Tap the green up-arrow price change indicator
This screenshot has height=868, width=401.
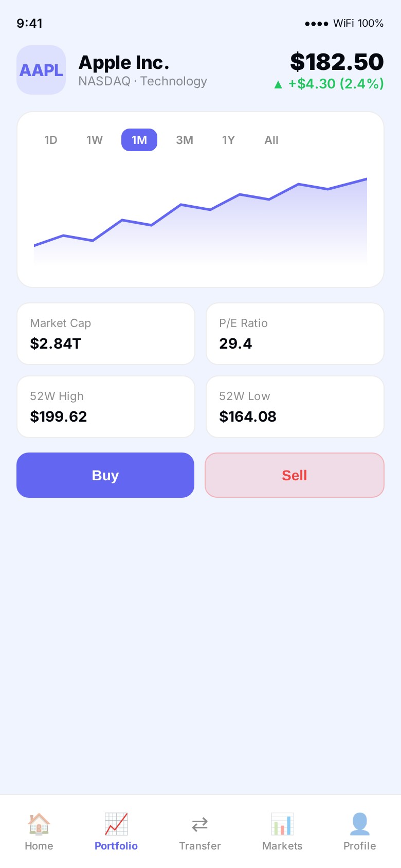click(x=278, y=85)
